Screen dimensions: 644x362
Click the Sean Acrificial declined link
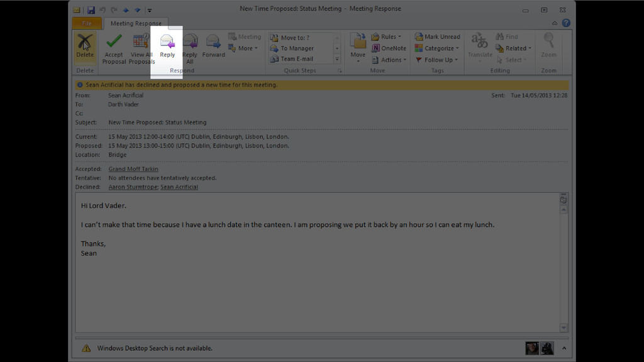click(x=179, y=187)
